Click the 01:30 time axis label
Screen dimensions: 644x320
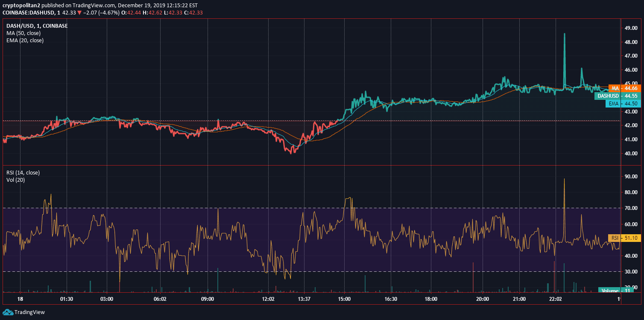[x=67, y=299]
